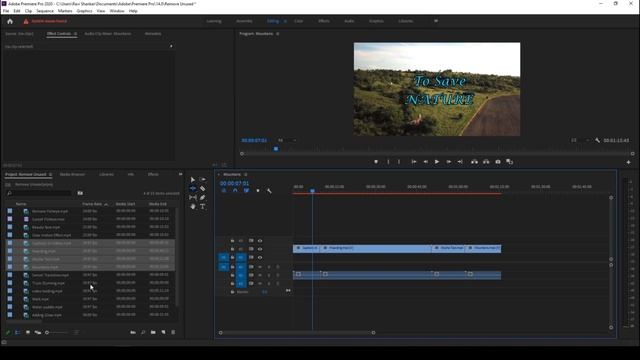Open the Sequence menu
640x360 pixels.
tap(45, 11)
